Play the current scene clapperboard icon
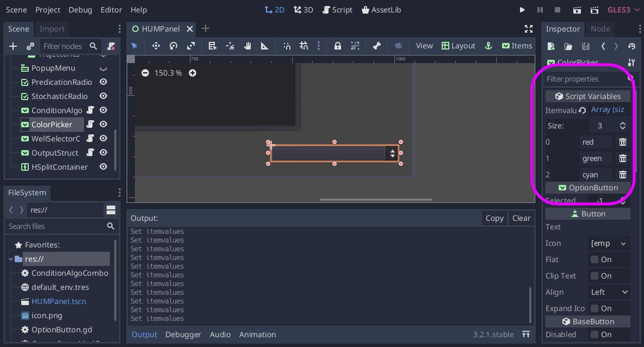The image size is (644, 347). click(577, 10)
